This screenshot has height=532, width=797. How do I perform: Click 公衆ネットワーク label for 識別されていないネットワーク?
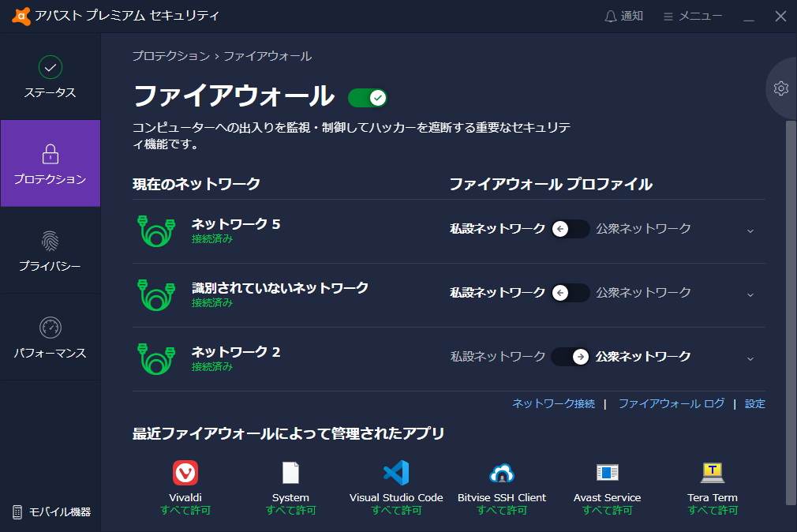click(643, 293)
